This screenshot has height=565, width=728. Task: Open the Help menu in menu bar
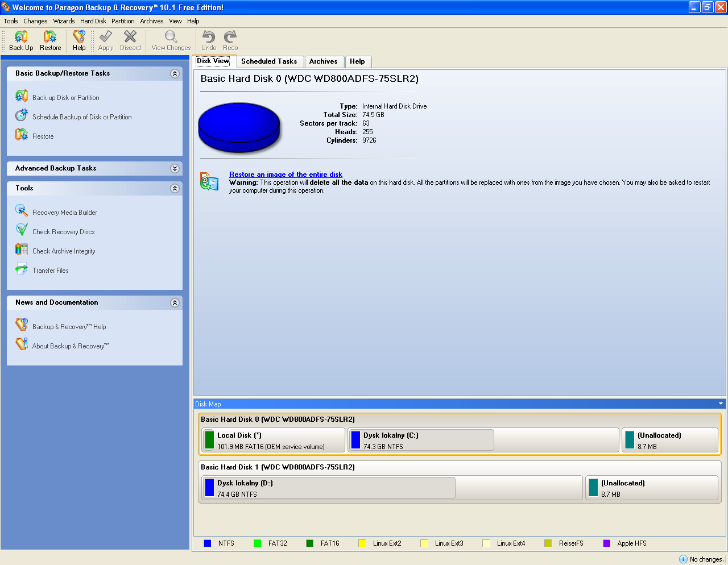coord(193,21)
